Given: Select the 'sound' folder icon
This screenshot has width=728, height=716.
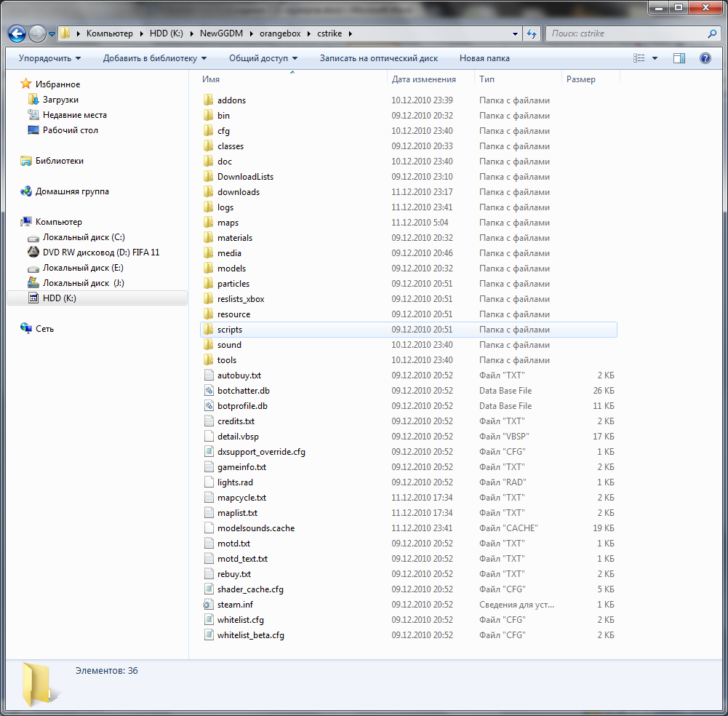Looking at the screenshot, I should (209, 345).
